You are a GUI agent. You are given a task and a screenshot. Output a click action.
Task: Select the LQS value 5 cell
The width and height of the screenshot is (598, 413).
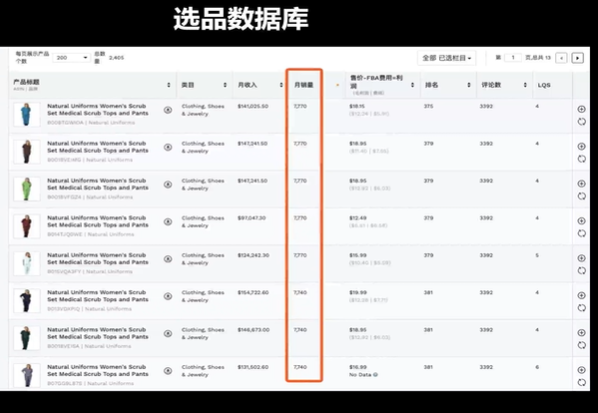[x=537, y=255]
